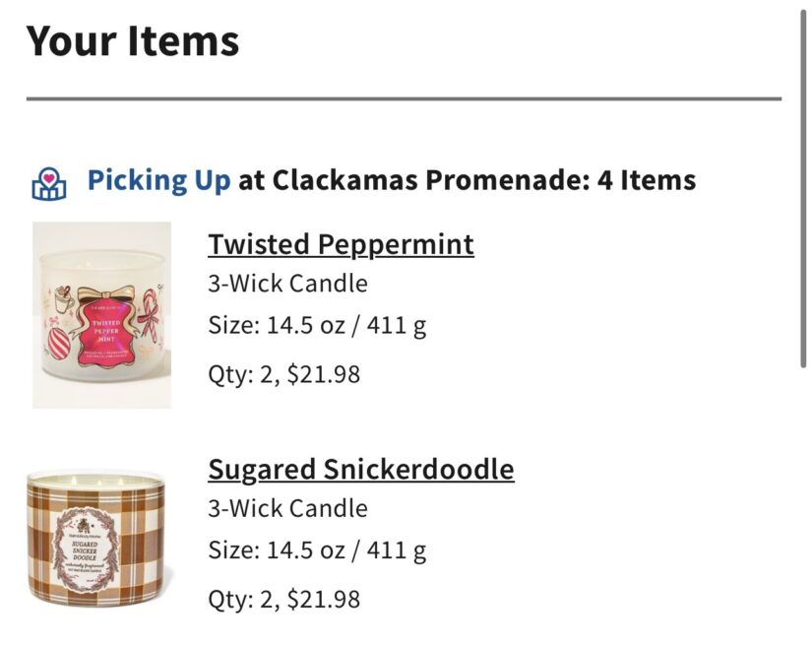Screen dimensions: 812x646
Task: Click the vertical scrollbar on the right
Action: [804, 187]
